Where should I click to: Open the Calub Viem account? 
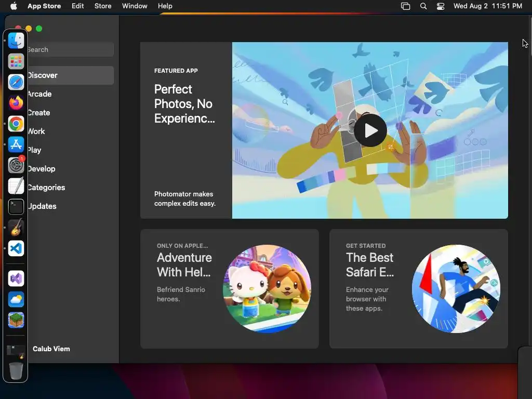(x=51, y=349)
